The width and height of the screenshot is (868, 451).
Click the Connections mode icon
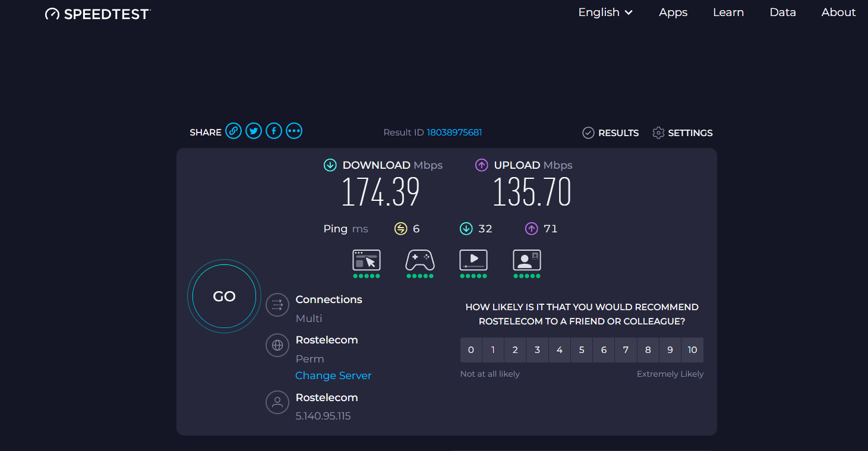click(277, 305)
